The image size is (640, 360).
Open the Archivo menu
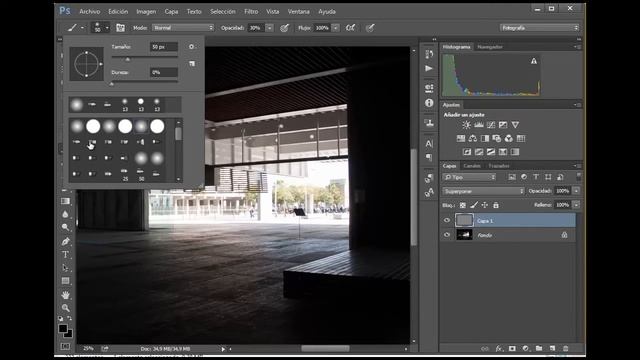click(x=89, y=11)
